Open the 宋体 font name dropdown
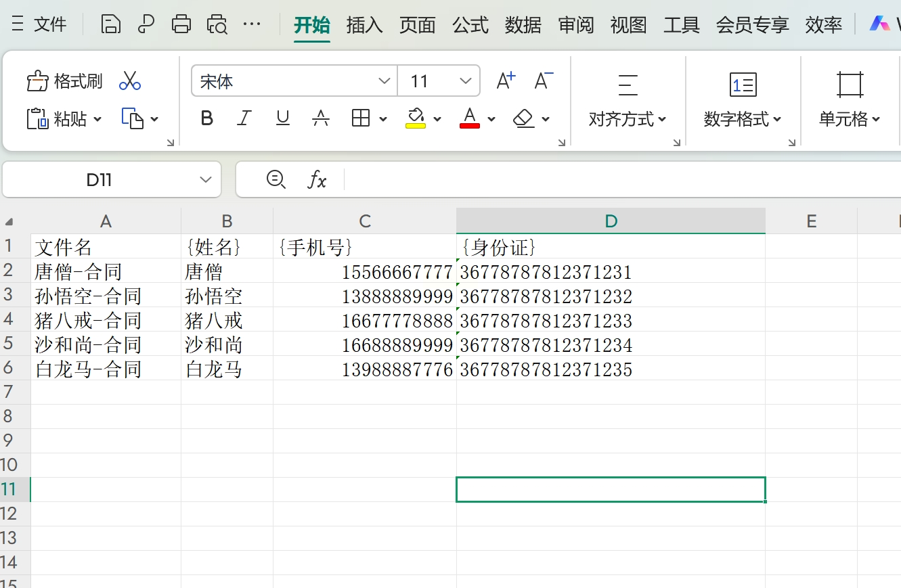Screen dimensions: 901x588 [384, 81]
